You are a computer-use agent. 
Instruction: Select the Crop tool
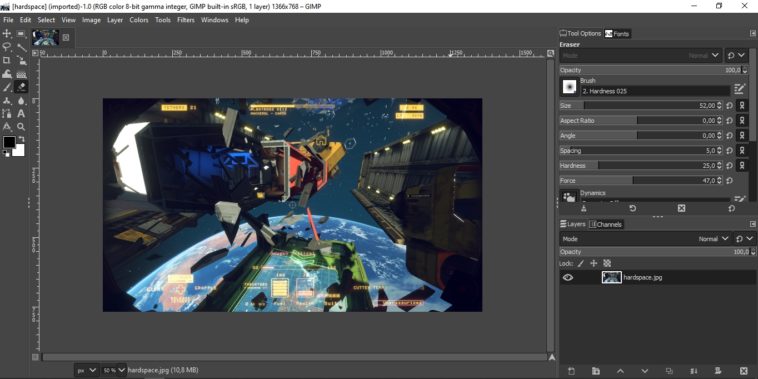[7, 60]
